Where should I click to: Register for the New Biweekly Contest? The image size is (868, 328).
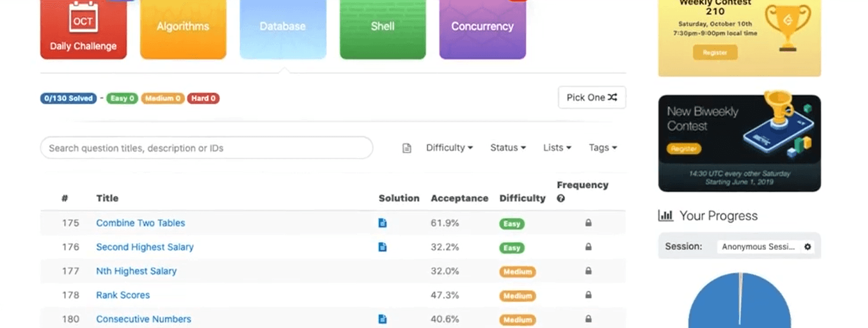click(x=684, y=149)
